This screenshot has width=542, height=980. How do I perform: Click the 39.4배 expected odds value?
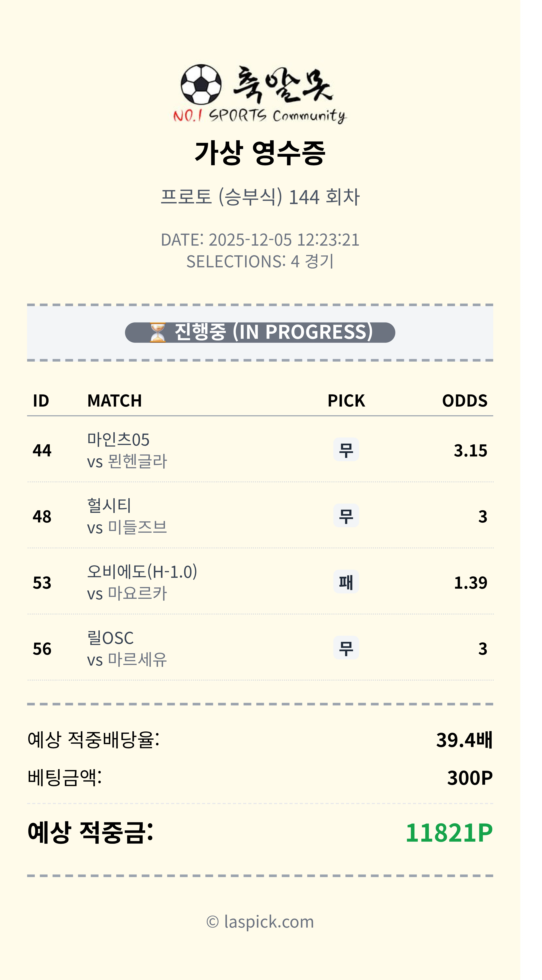[464, 740]
